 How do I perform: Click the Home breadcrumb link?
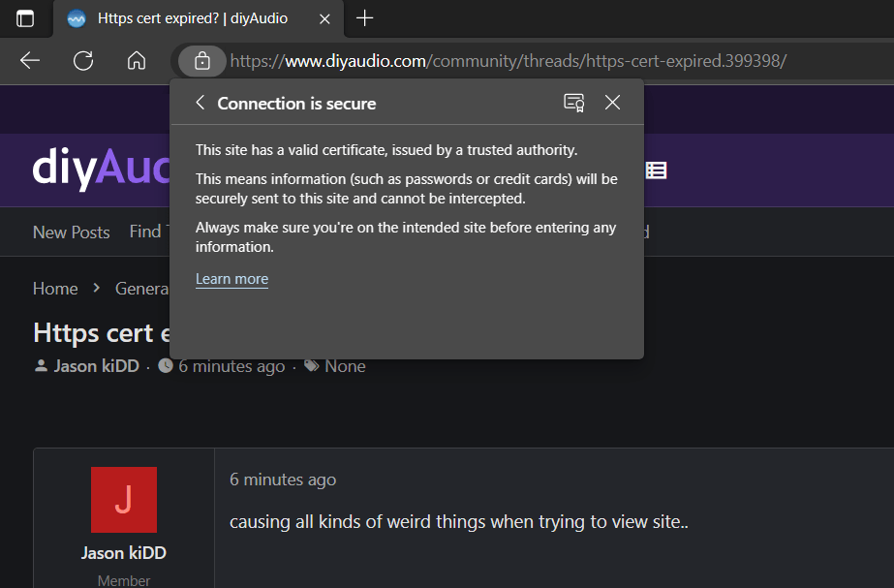[x=55, y=289]
